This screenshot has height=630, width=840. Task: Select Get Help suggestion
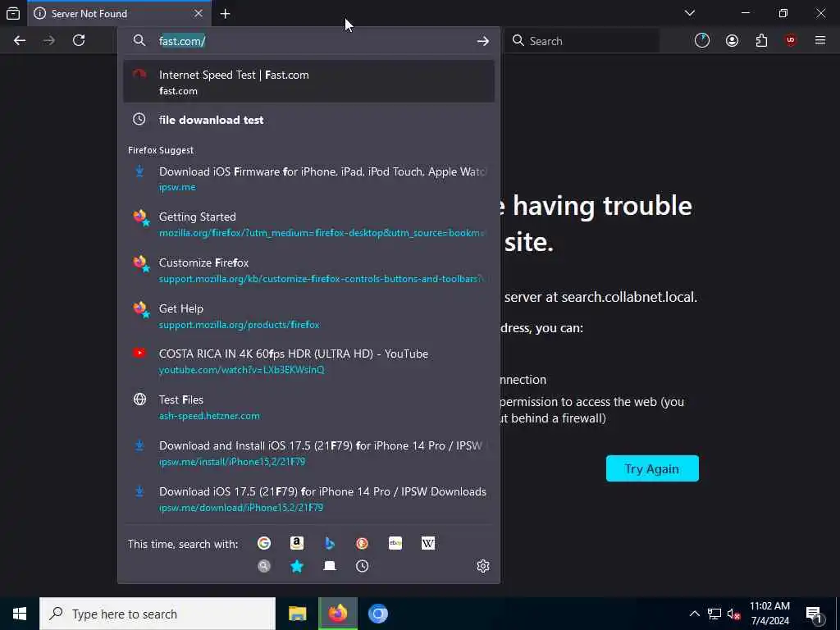tap(308, 316)
